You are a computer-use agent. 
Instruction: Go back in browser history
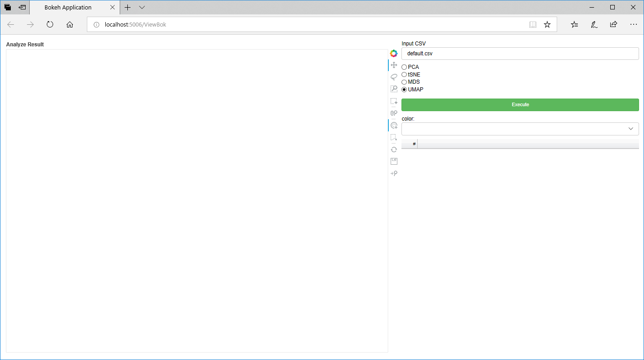[11, 25]
